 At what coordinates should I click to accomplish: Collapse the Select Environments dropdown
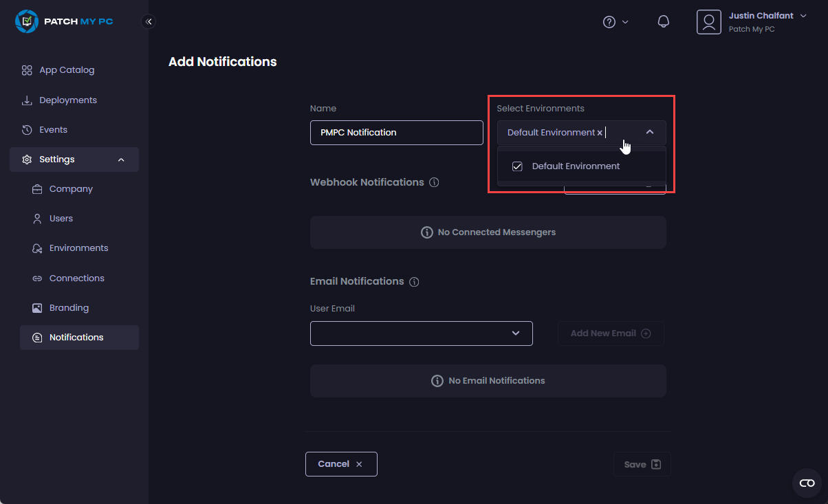(649, 132)
